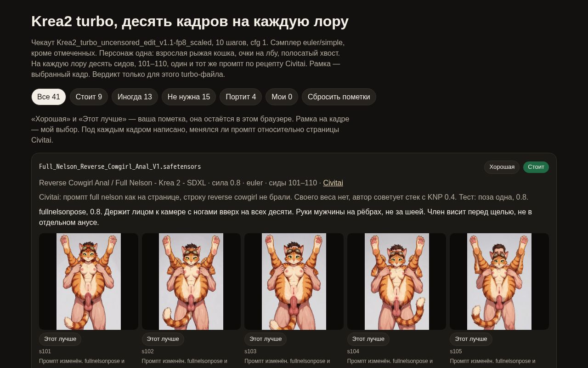The height and width of the screenshot is (368, 588).
Task: Click the intro paragraph starting with "Чекаут"
Action: coord(188,58)
